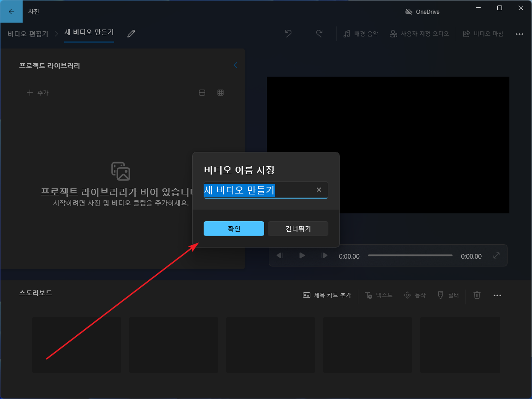Switch library to the medium grid view icon
Screen dimensions: 532x399
click(202, 93)
